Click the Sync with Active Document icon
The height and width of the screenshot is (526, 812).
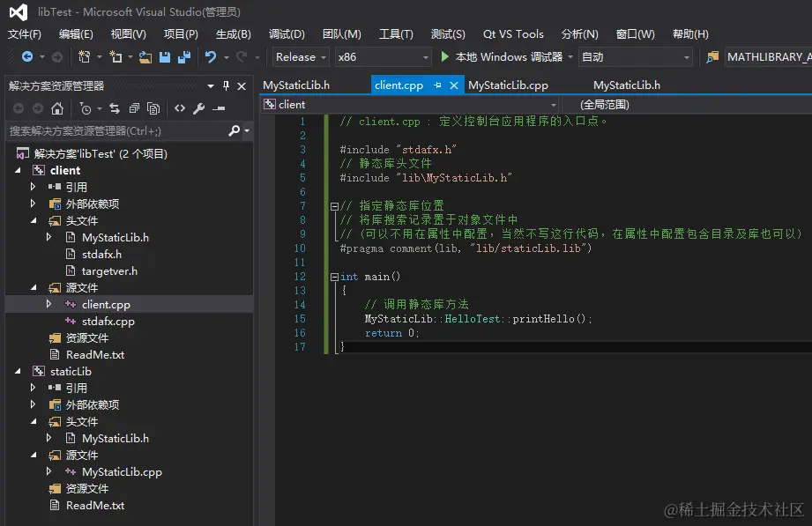115,108
